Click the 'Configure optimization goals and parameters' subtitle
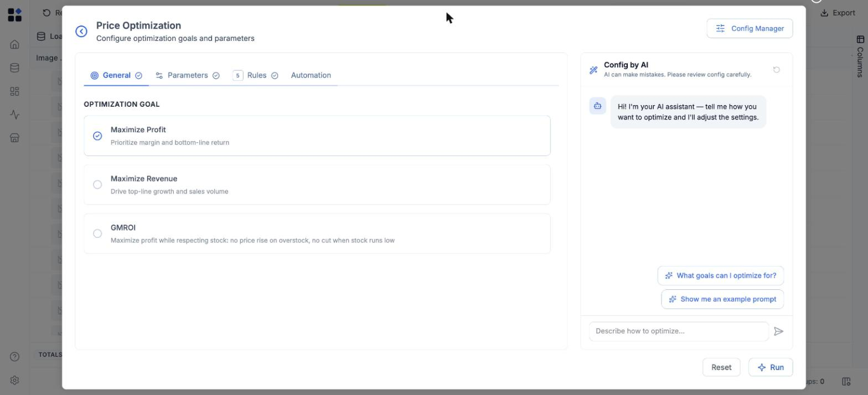 175,38
